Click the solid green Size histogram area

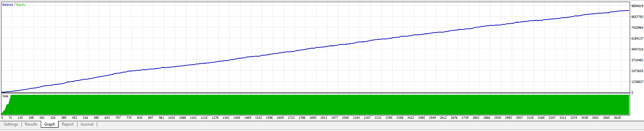point(319,105)
